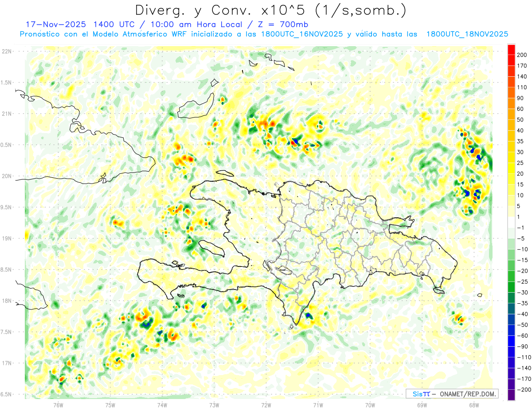This screenshot has height=411, width=532.
Task: Click the positive '50' colorbar label
Action: [520, 120]
